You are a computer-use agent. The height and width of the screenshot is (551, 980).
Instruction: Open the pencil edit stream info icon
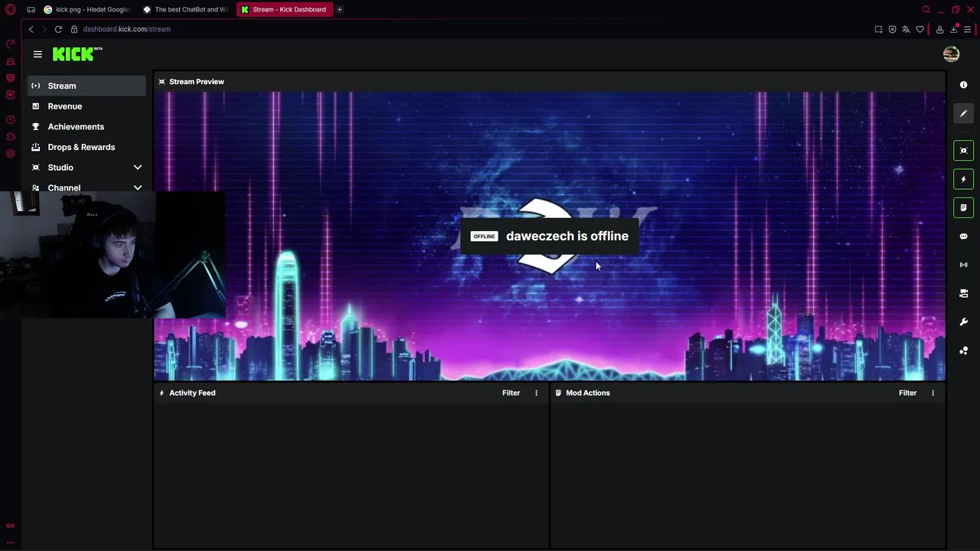pos(963,113)
